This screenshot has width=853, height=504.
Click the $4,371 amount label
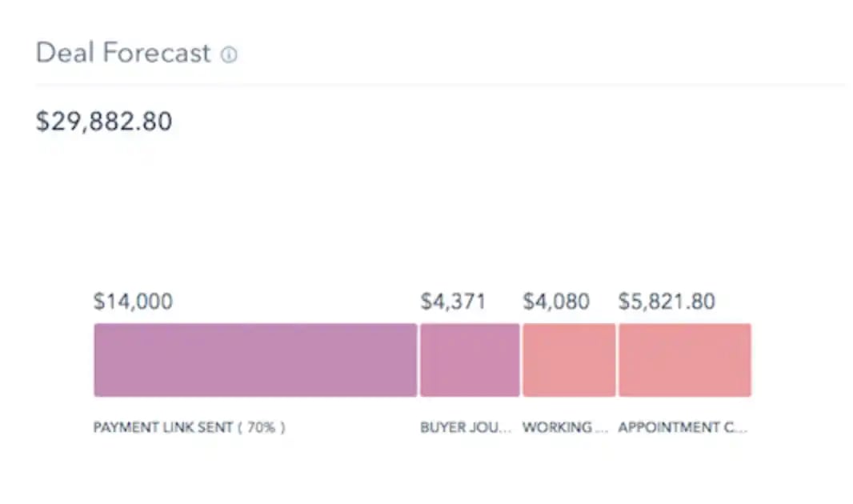(453, 302)
